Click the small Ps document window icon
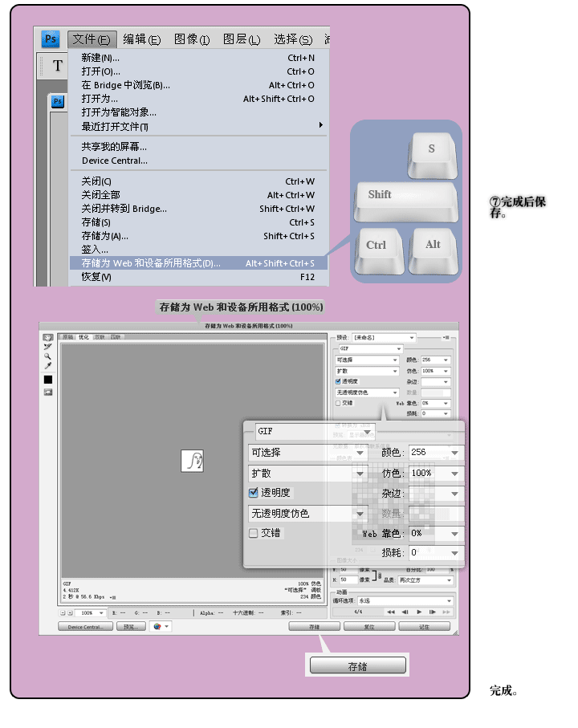The image size is (578, 728). (x=57, y=101)
